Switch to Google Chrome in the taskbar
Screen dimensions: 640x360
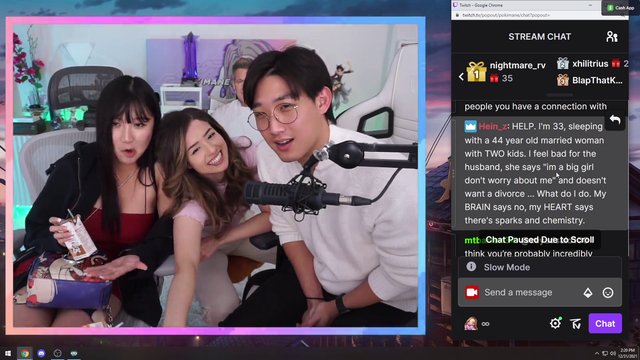[x=25, y=353]
